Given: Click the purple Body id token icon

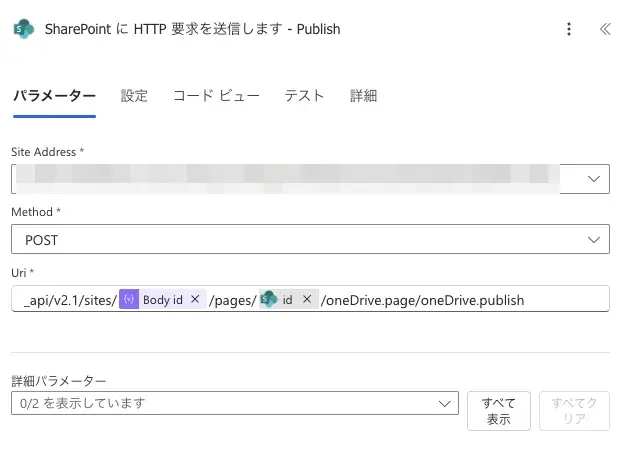Looking at the screenshot, I should coord(129,299).
